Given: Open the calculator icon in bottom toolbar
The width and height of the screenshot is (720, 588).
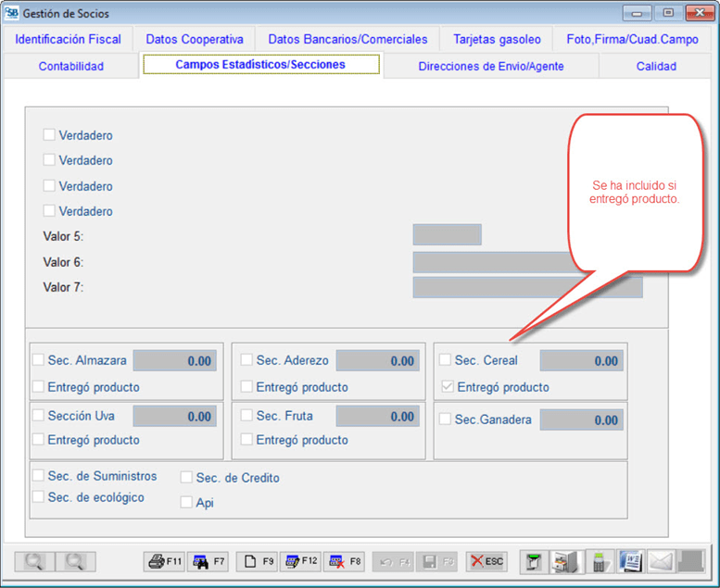Looking at the screenshot, I should pyautogui.click(x=600, y=561).
